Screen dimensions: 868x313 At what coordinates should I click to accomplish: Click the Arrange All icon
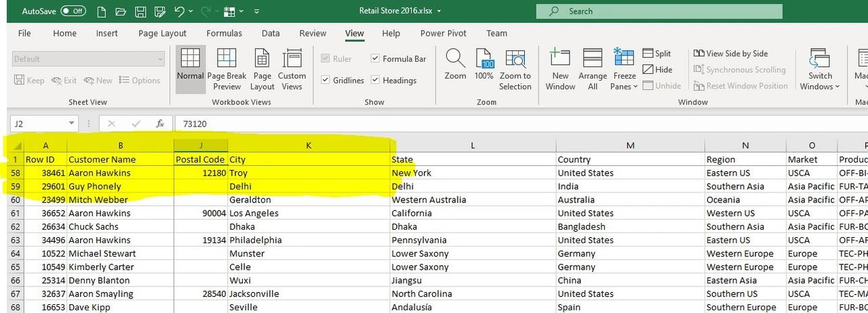click(593, 60)
